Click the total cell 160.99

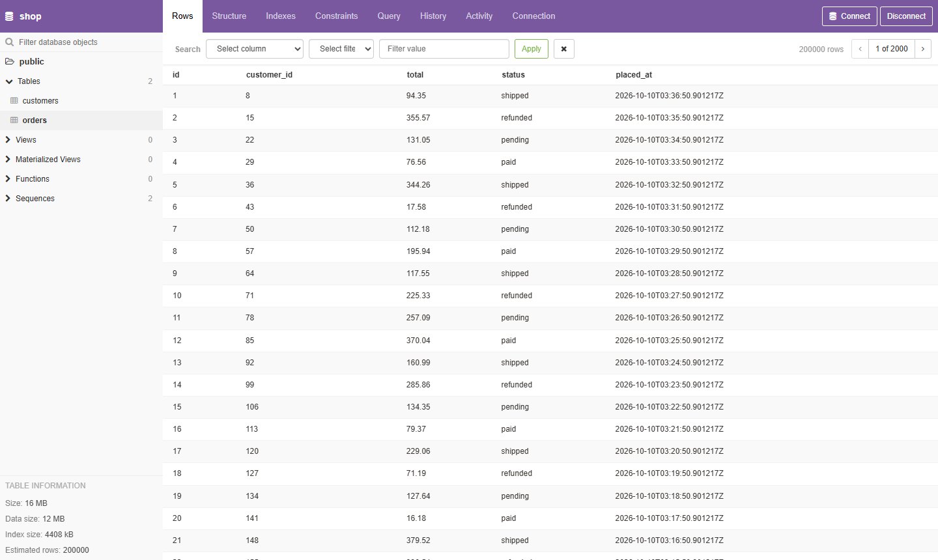coord(418,363)
